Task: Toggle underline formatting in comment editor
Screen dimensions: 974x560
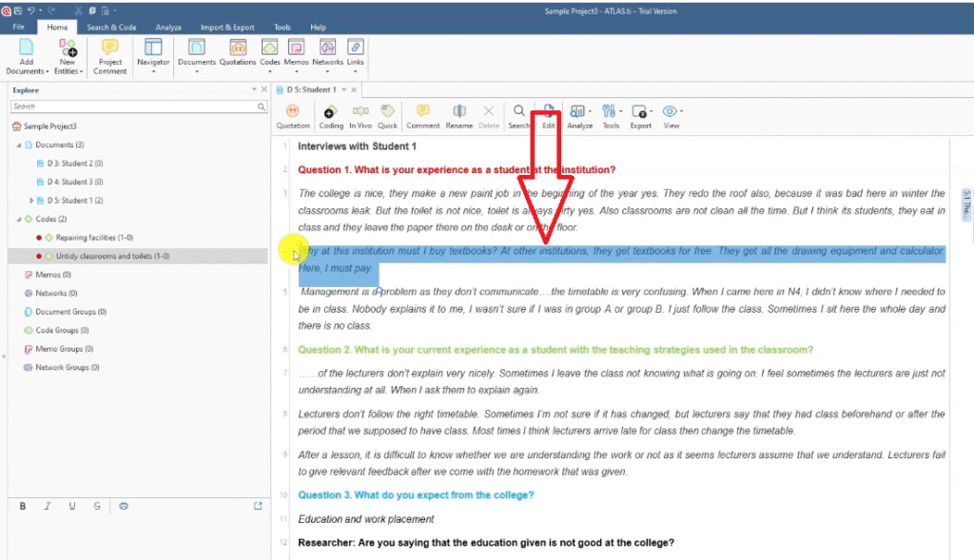Action: coord(72,506)
